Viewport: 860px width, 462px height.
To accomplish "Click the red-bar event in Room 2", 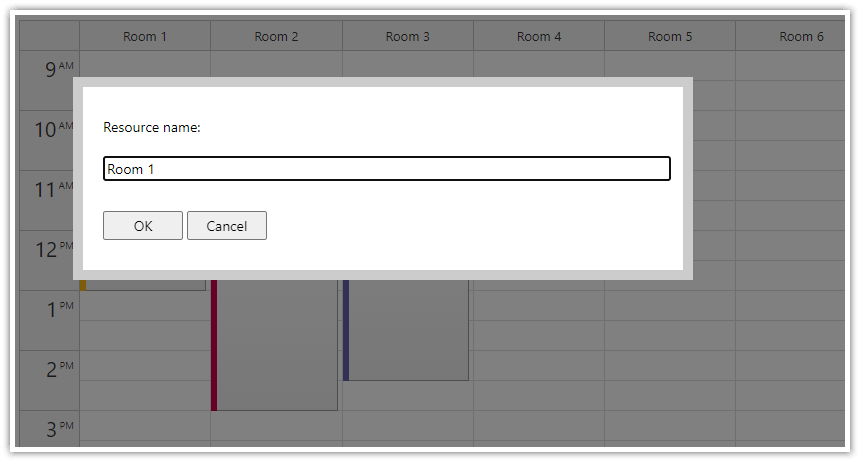I will (x=274, y=345).
